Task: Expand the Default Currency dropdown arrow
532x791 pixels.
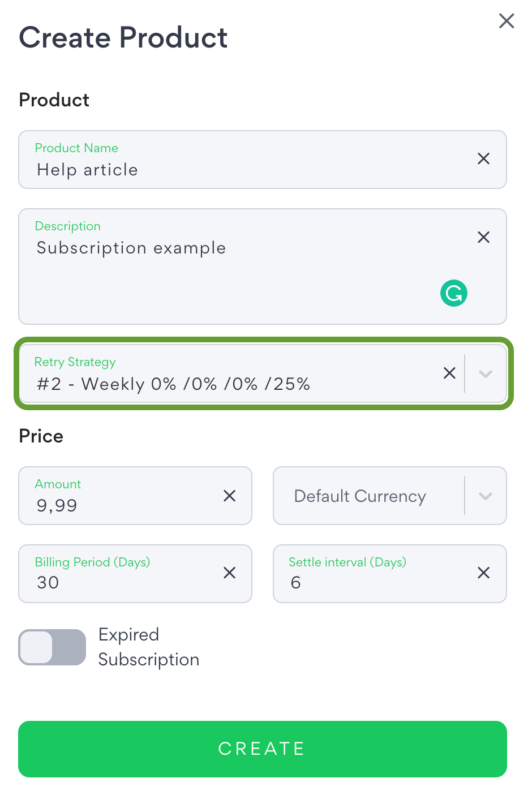Action: (486, 496)
